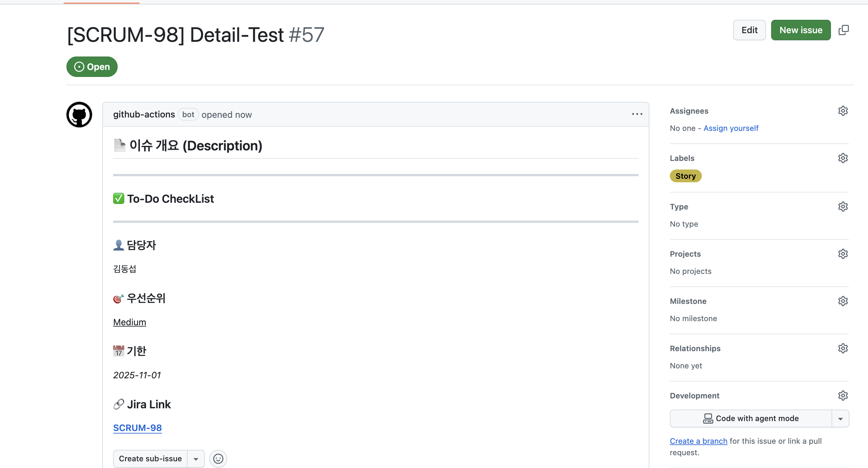Open the Development gear settings

(x=843, y=395)
